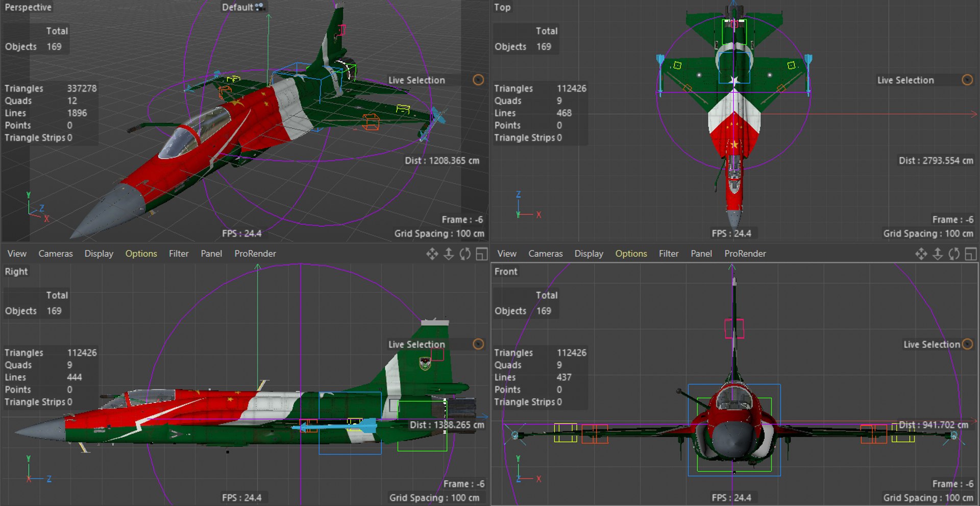Open the Display menu of the Right viewport
This screenshot has width=980, height=506.
[99, 254]
